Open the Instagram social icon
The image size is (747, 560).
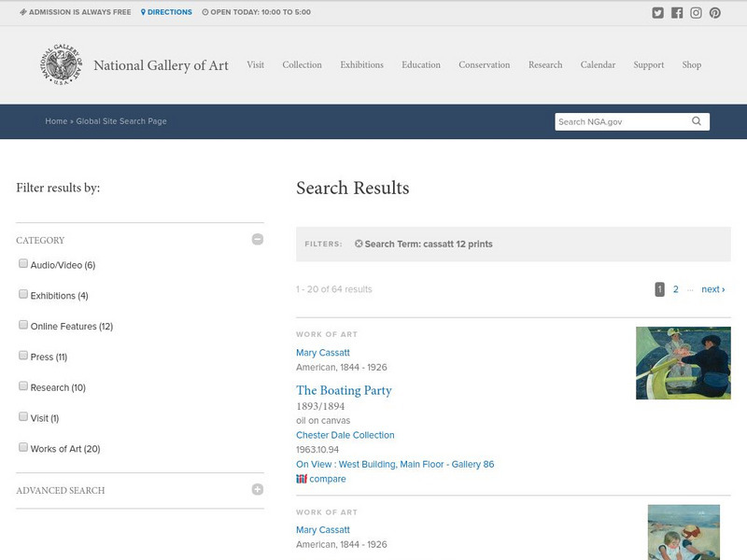696,13
